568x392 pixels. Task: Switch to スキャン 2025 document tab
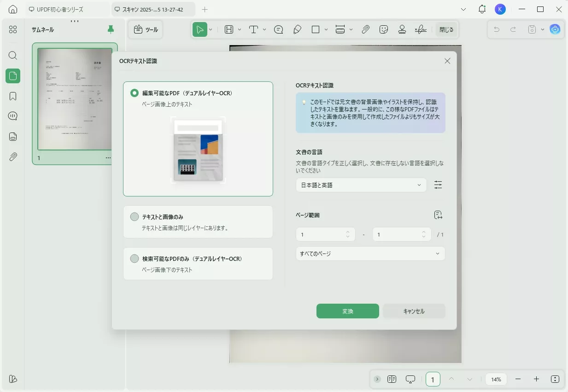click(x=153, y=9)
